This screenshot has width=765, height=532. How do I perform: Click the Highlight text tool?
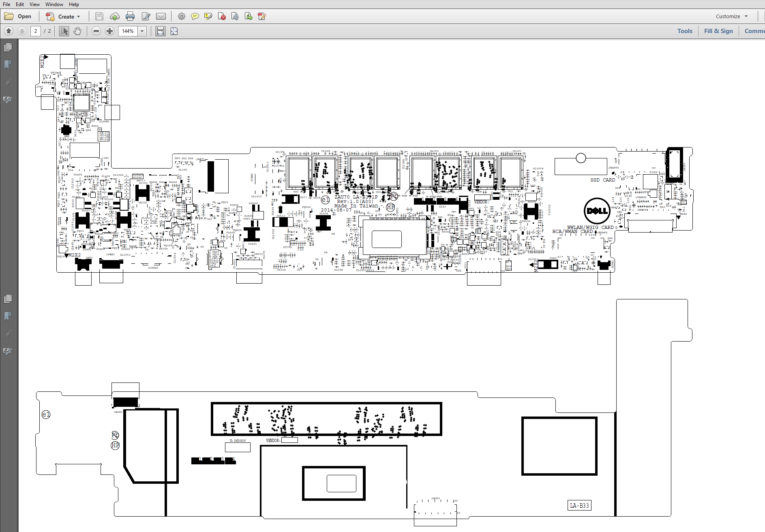(x=208, y=17)
